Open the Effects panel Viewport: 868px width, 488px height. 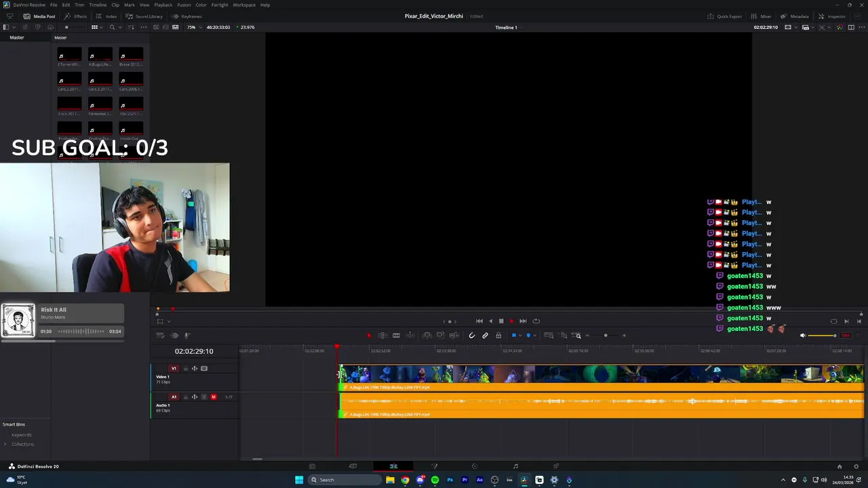click(76, 16)
